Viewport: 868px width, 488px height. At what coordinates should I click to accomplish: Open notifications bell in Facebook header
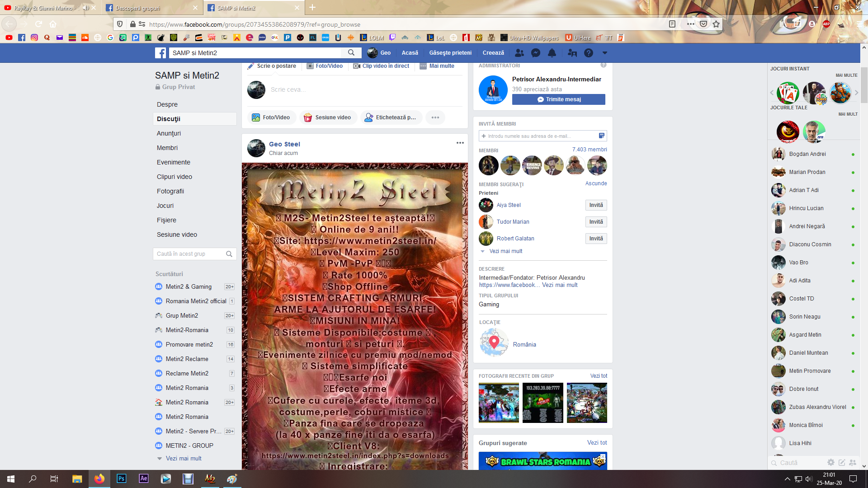coord(552,53)
